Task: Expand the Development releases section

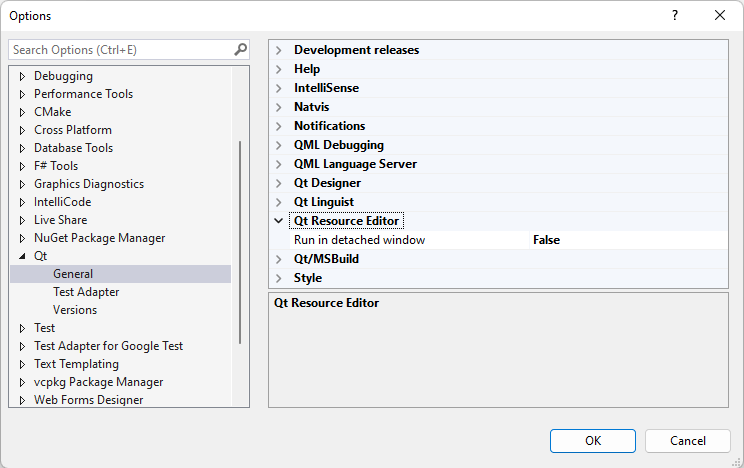Action: pyautogui.click(x=279, y=50)
